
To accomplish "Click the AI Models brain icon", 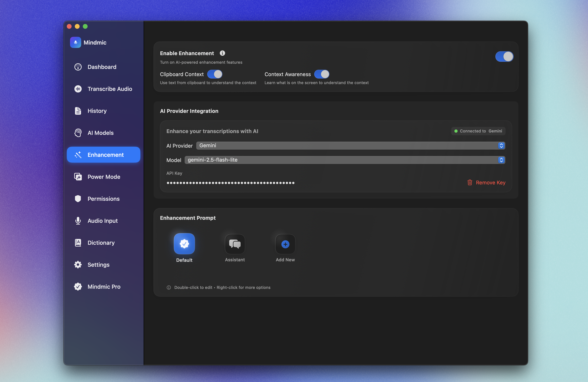I will coord(78,133).
